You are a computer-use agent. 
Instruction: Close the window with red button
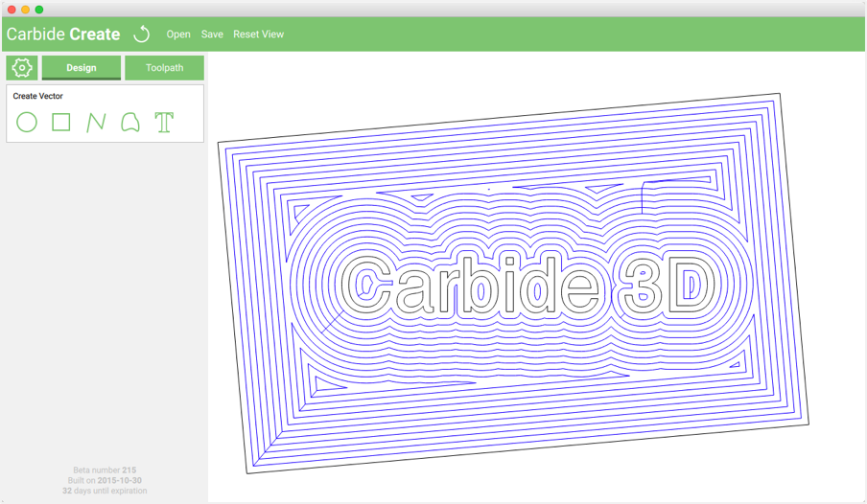(x=12, y=10)
